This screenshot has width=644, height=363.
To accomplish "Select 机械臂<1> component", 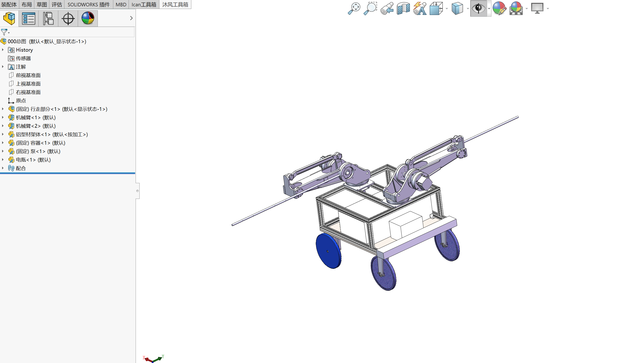I will pos(36,118).
